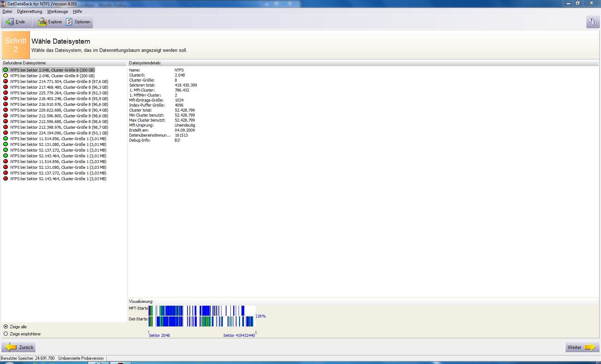The height and width of the screenshot is (364, 601).
Task: Click red dot of Sektor 217.468.480 entry
Action: 5,87
